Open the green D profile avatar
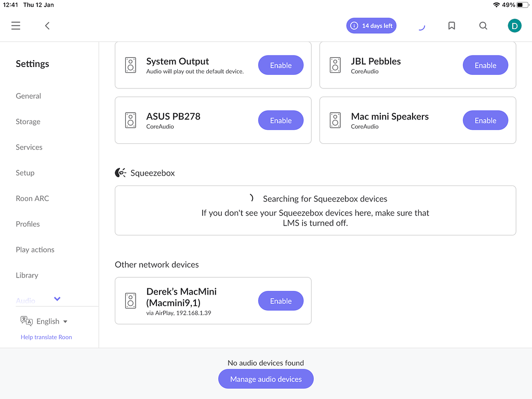Viewport: 532px width, 399px height. coord(514,25)
